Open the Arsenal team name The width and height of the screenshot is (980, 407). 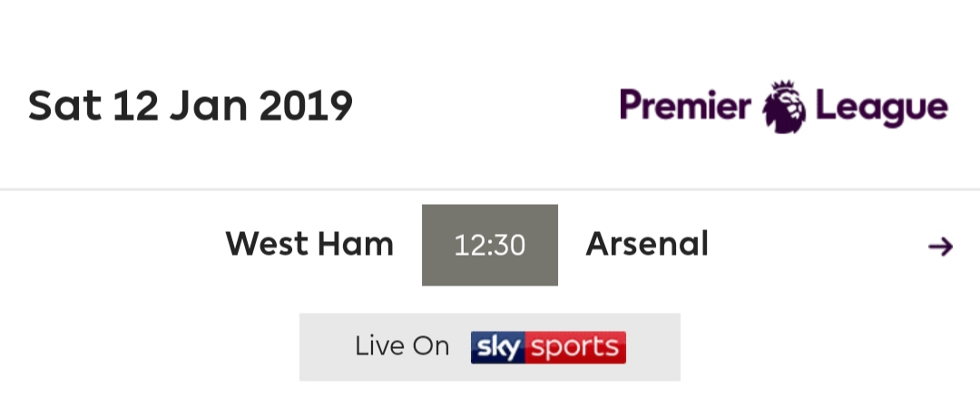pyautogui.click(x=647, y=244)
